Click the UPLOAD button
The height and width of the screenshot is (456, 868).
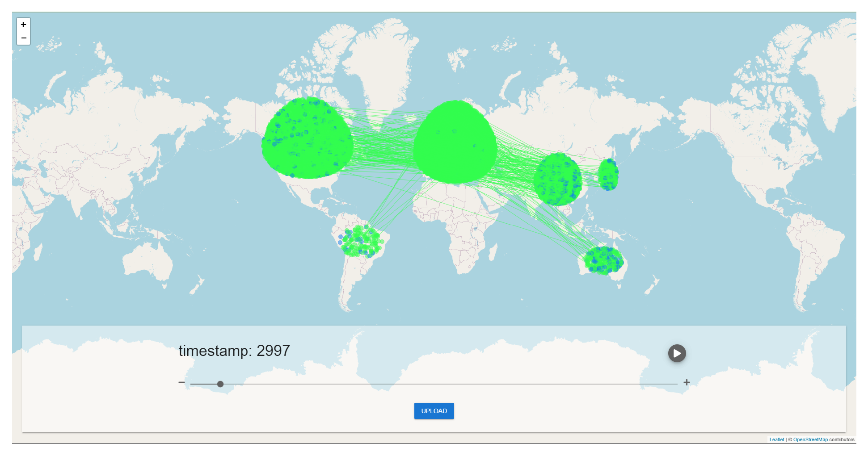[434, 411]
